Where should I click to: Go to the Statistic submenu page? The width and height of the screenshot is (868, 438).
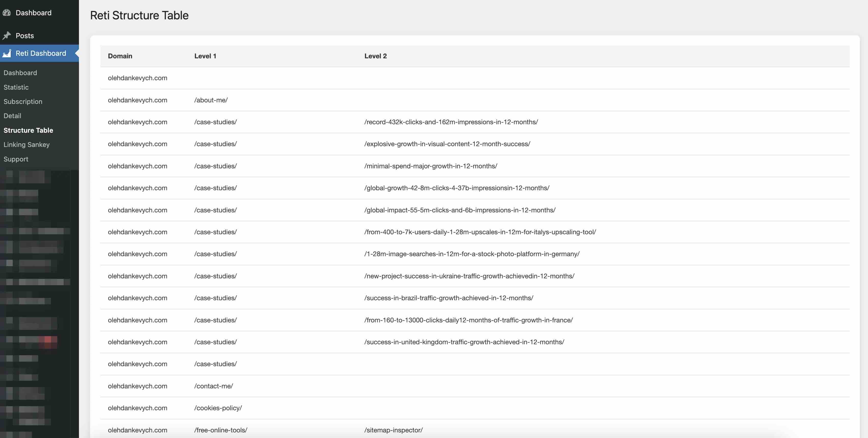click(x=16, y=87)
